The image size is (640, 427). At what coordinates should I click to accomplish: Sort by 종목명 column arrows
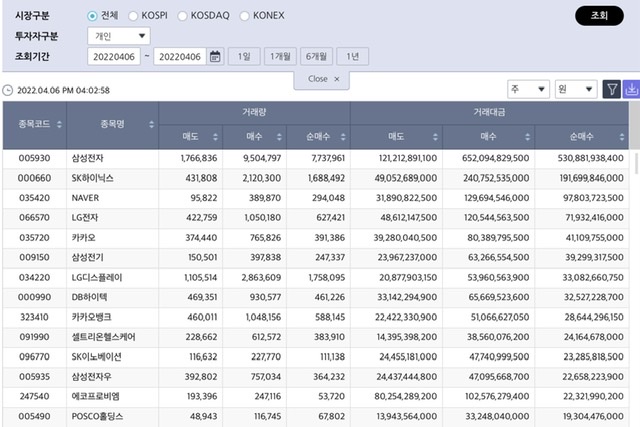[x=151, y=125]
